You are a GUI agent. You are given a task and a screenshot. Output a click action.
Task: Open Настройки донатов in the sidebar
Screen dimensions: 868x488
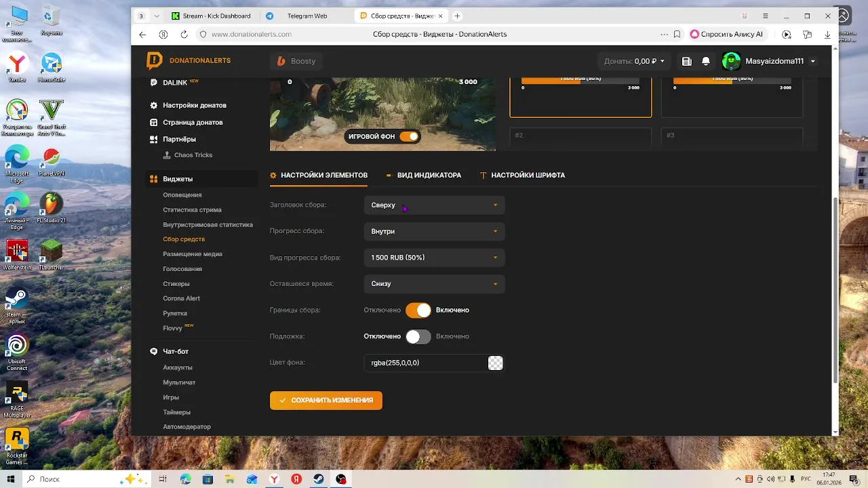(195, 105)
